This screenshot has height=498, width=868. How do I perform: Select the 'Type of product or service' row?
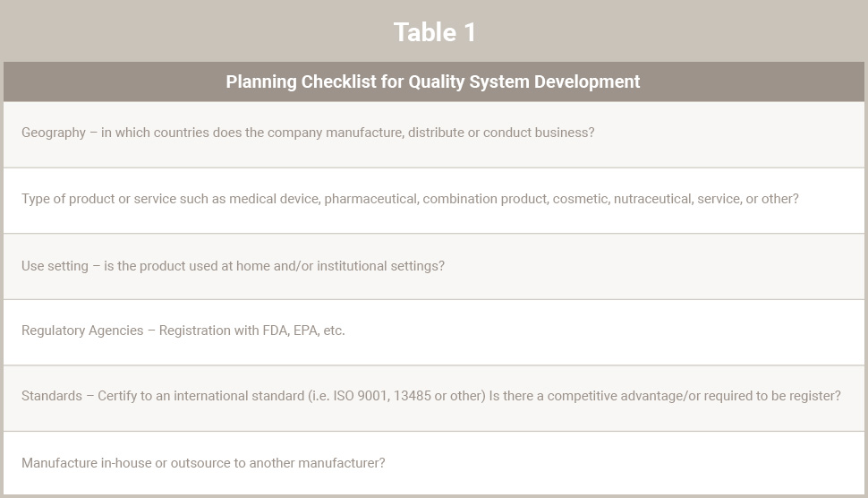pyautogui.click(x=433, y=201)
